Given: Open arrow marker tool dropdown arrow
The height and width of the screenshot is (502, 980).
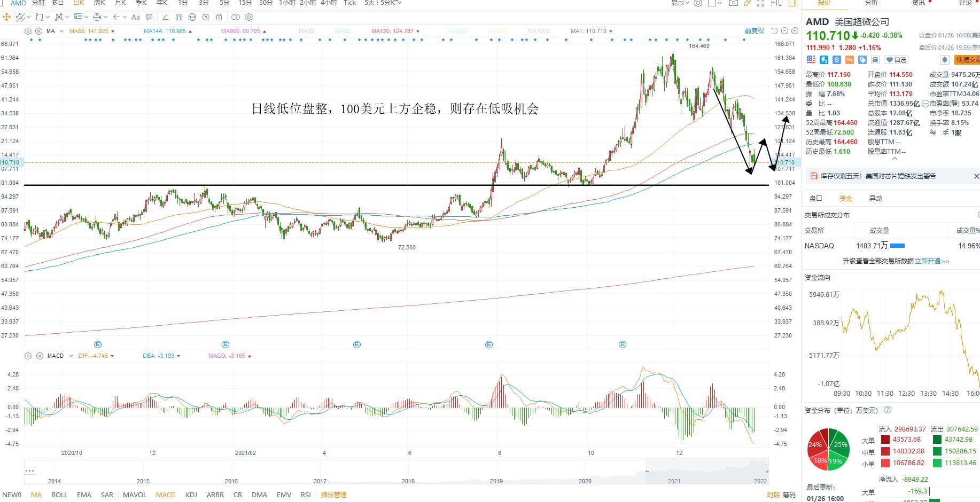Looking at the screenshot, I should (x=125, y=17).
